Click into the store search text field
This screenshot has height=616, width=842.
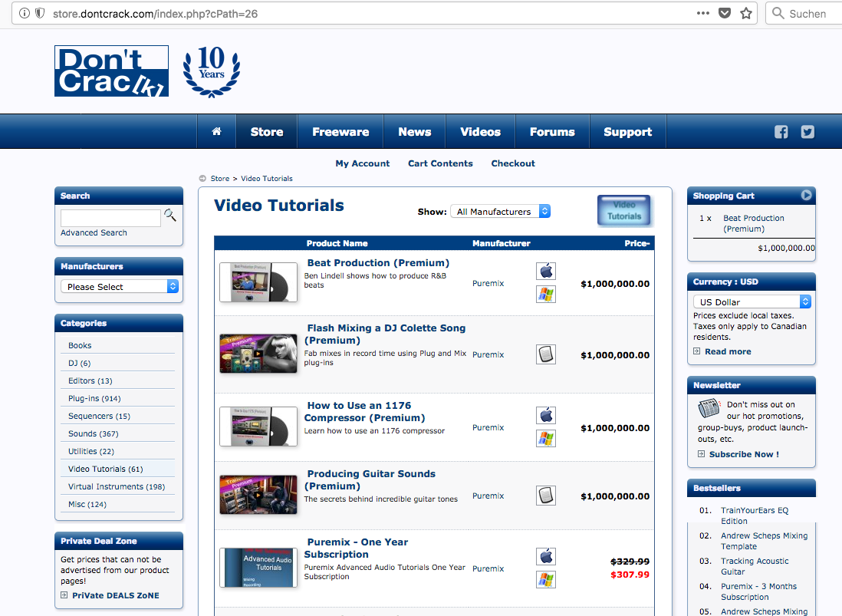click(x=110, y=218)
